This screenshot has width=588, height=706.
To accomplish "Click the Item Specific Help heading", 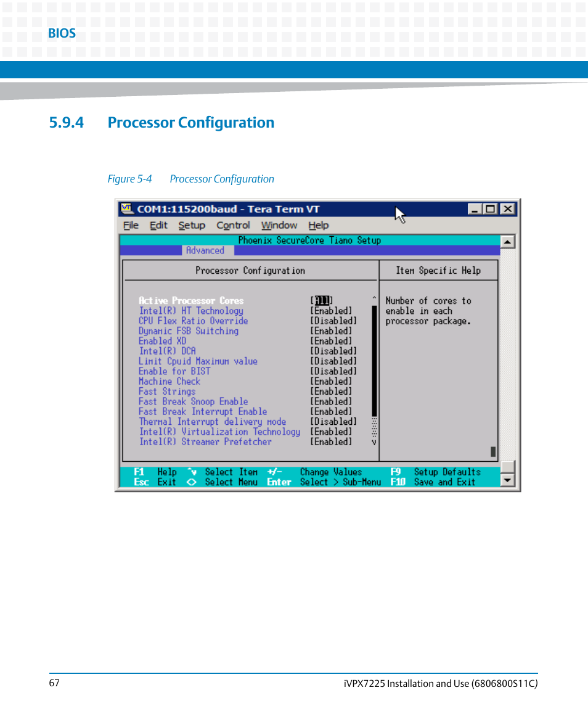I will tap(438, 270).
